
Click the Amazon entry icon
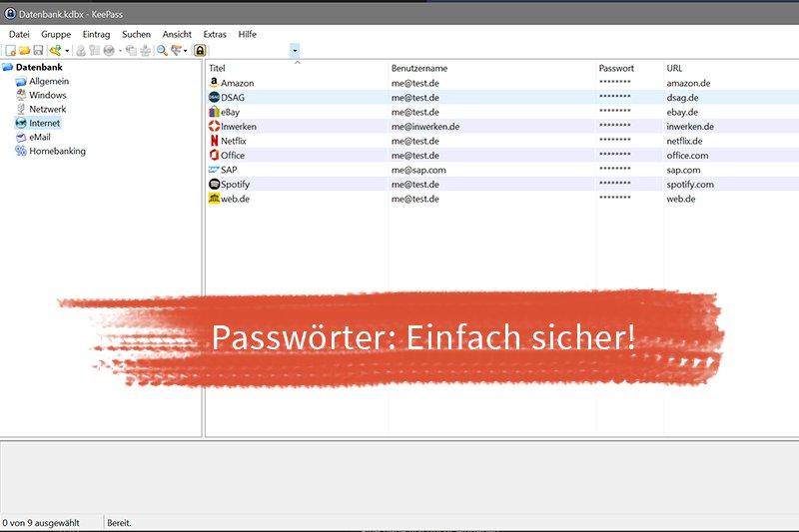coord(214,83)
